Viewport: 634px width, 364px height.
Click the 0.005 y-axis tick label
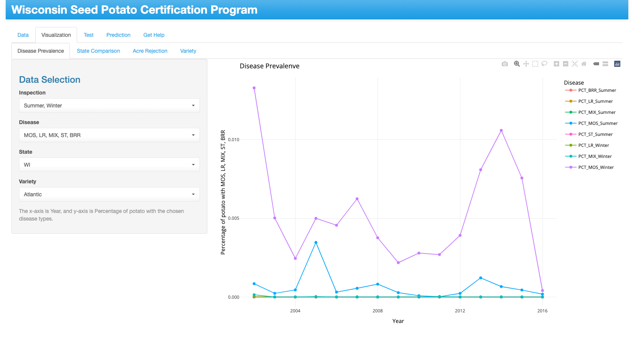pyautogui.click(x=234, y=218)
